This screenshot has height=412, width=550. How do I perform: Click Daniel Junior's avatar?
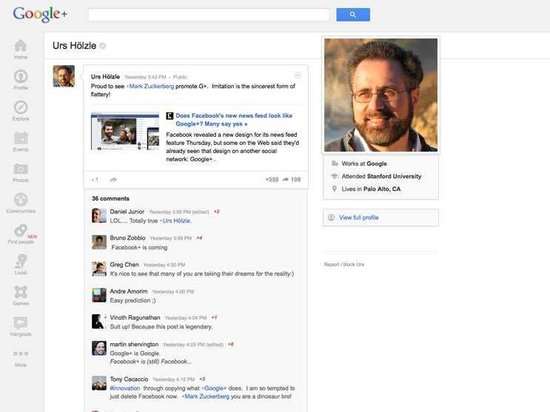click(99, 216)
